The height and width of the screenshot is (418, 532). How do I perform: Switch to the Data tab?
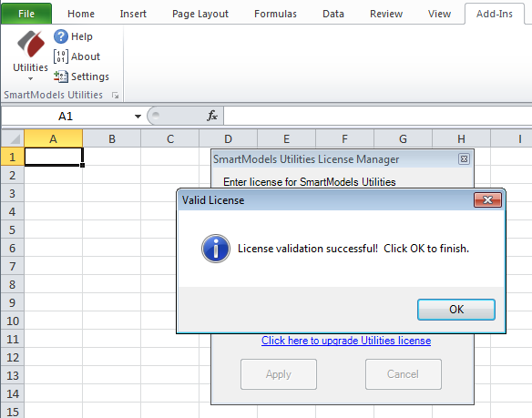tap(333, 14)
